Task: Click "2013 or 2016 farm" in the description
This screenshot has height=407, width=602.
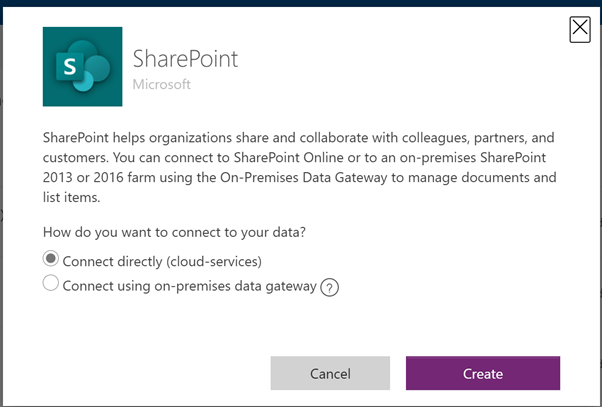Action: pyautogui.click(x=104, y=179)
